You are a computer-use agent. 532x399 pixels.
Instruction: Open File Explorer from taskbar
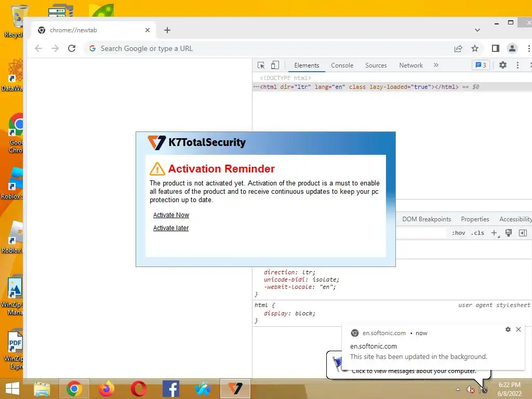[x=42, y=389]
